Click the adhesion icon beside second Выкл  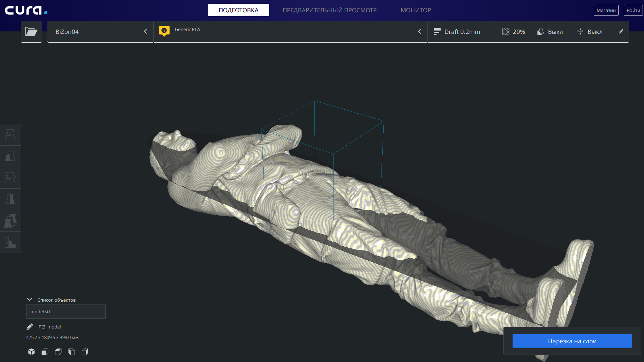point(580,32)
